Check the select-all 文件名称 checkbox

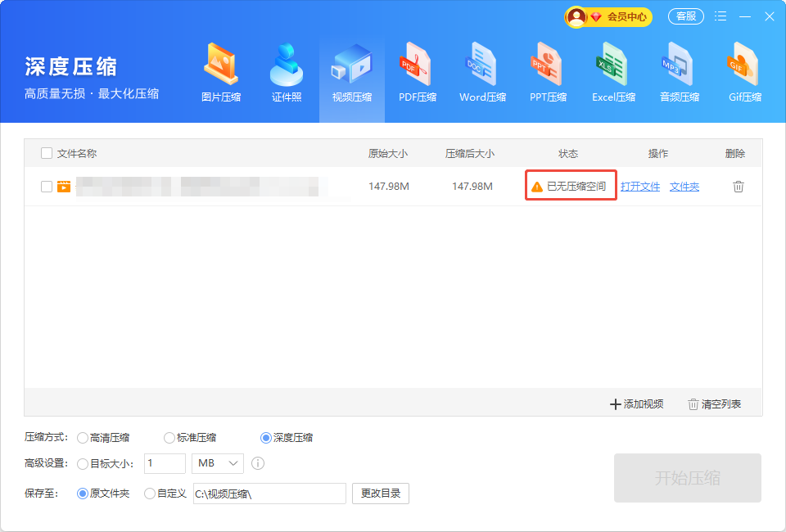47,153
